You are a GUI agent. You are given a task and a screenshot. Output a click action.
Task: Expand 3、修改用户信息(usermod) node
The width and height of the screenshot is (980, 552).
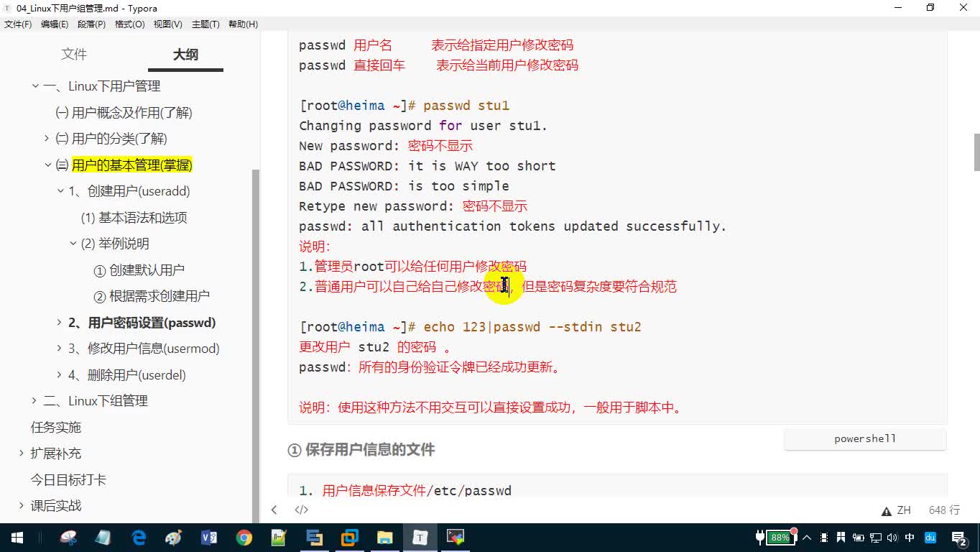click(60, 349)
